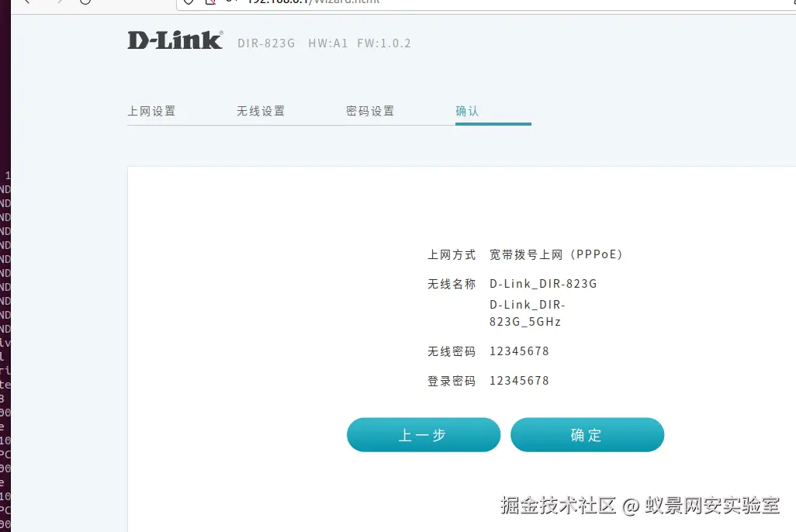This screenshot has width=796, height=532.
Task: Select the active 确认 tab
Action: click(467, 111)
